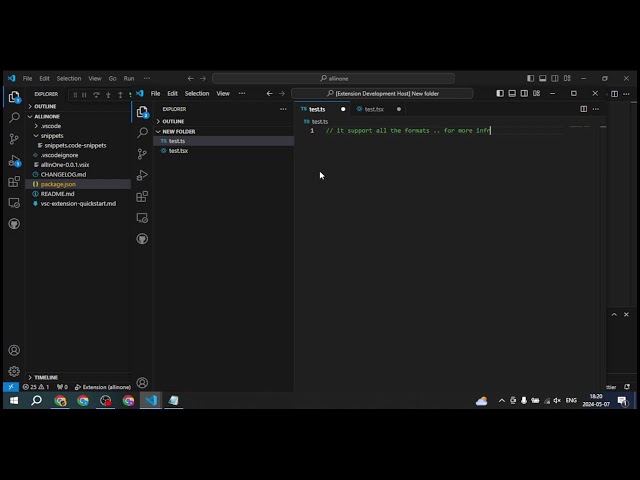Image resolution: width=640 pixels, height=480 pixels.
Task: Click Extension (allinone) debug status item
Action: [103, 387]
